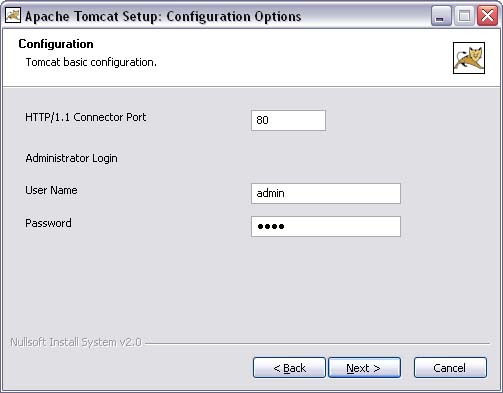This screenshot has height=393, width=503.
Task: Click the 'Tomcat basic configuration.' subtitle
Action: pyautogui.click(x=91, y=62)
